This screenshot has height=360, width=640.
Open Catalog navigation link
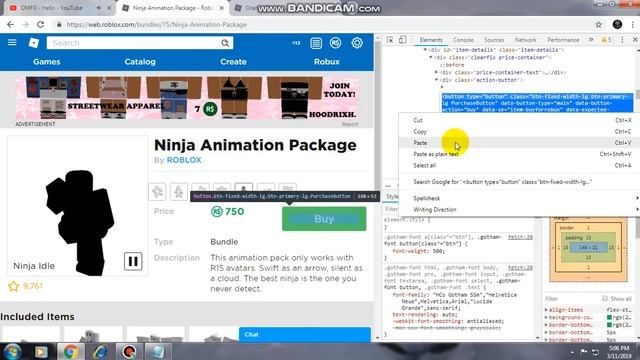(x=140, y=62)
